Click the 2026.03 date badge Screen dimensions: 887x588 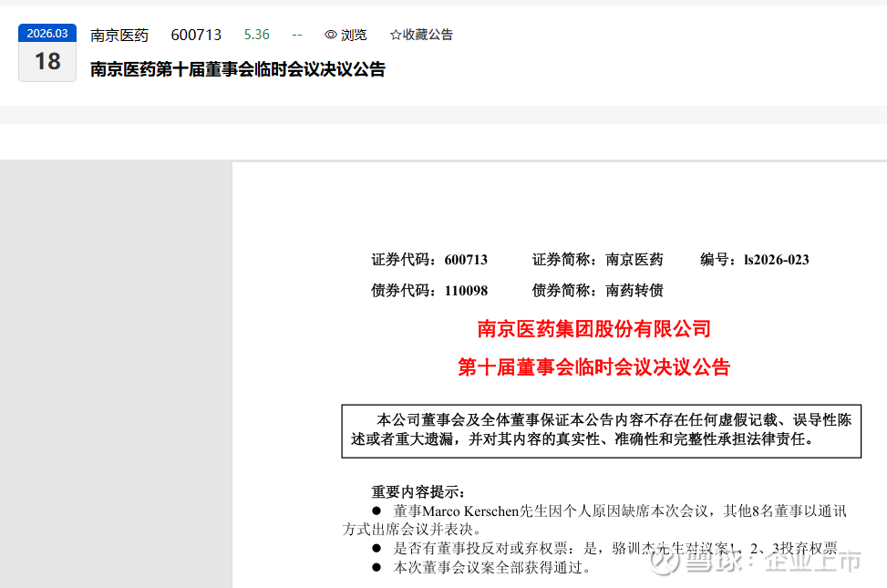47,34
